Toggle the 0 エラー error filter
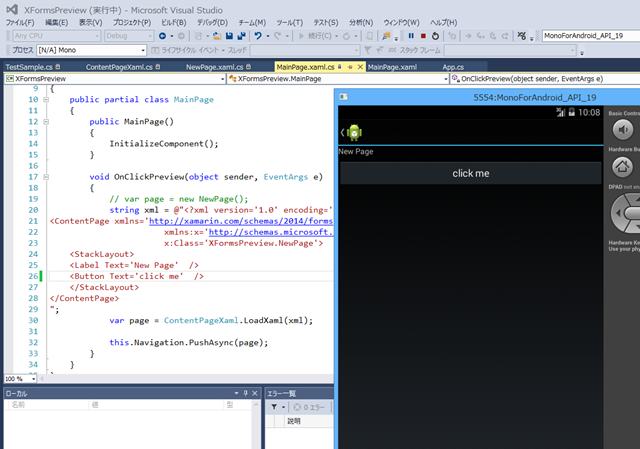The height and width of the screenshot is (449, 640). [x=309, y=407]
